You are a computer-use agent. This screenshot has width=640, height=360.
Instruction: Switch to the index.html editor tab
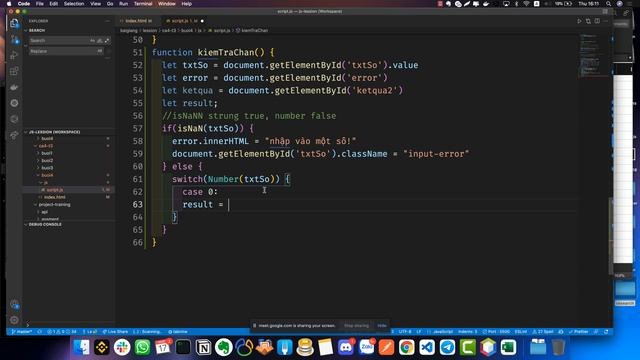(137, 21)
